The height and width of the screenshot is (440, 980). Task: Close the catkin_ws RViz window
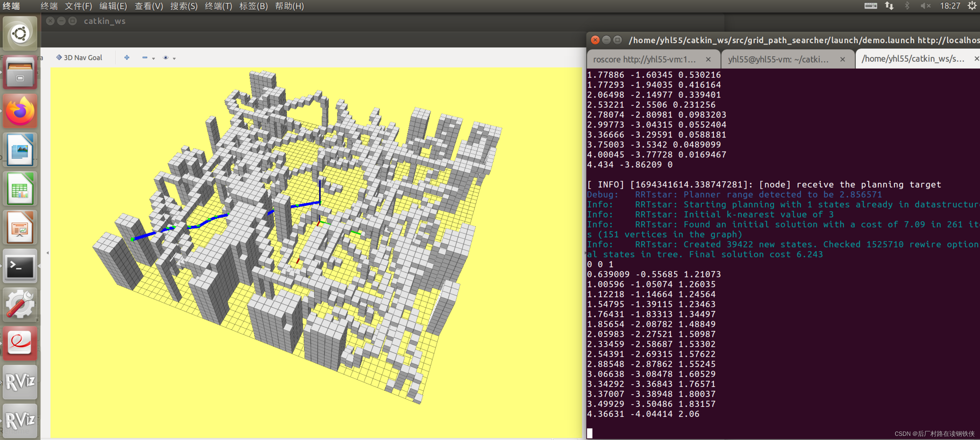coord(50,21)
